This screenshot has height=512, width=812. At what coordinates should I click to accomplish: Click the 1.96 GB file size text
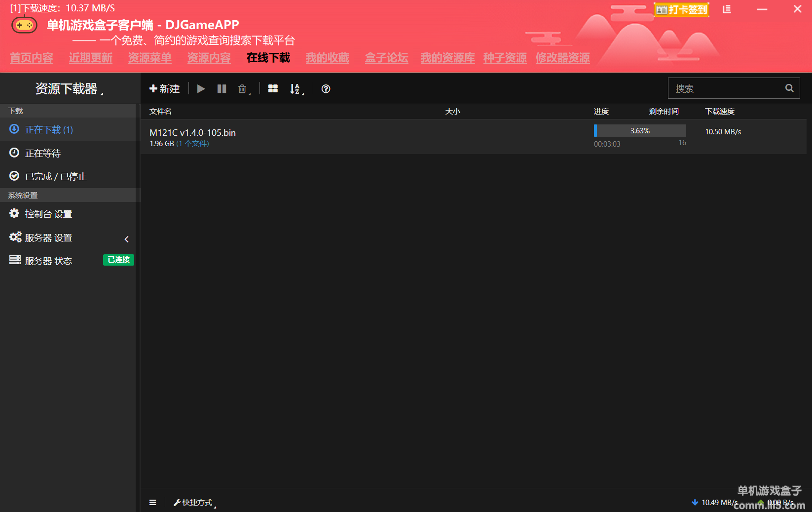click(162, 144)
